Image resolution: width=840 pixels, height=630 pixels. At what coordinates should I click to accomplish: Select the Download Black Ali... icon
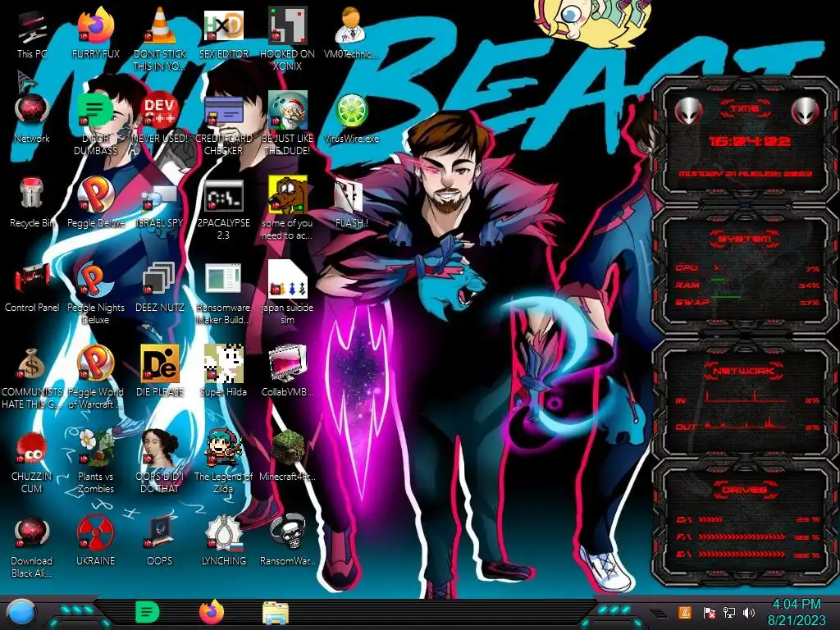click(x=32, y=532)
